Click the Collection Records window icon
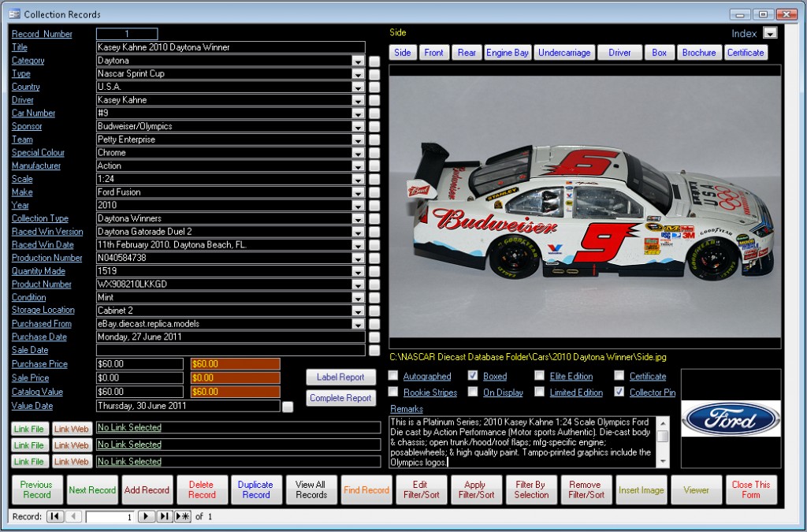807x532 pixels. [x=14, y=14]
